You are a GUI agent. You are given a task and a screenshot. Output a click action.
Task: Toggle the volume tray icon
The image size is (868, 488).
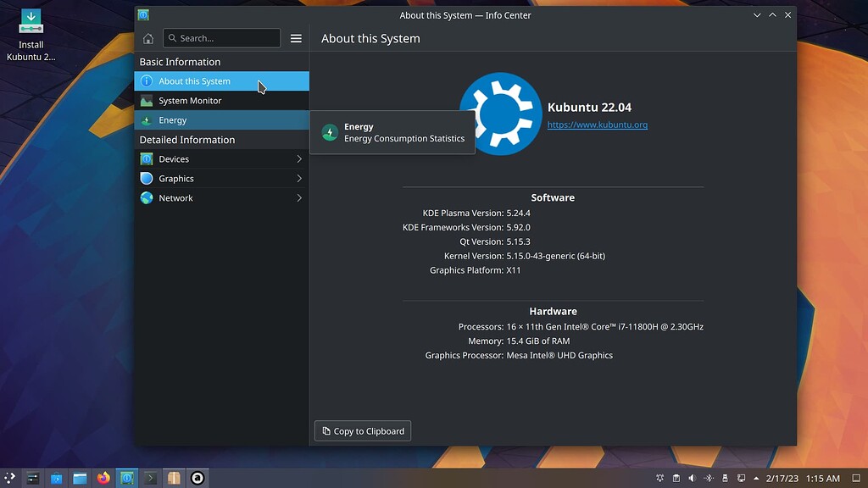[693, 477]
